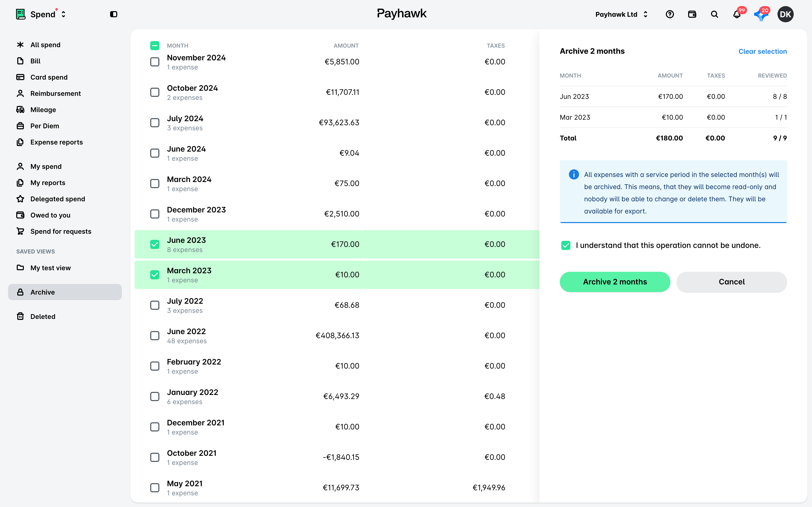Open the wallet icon in header

692,14
